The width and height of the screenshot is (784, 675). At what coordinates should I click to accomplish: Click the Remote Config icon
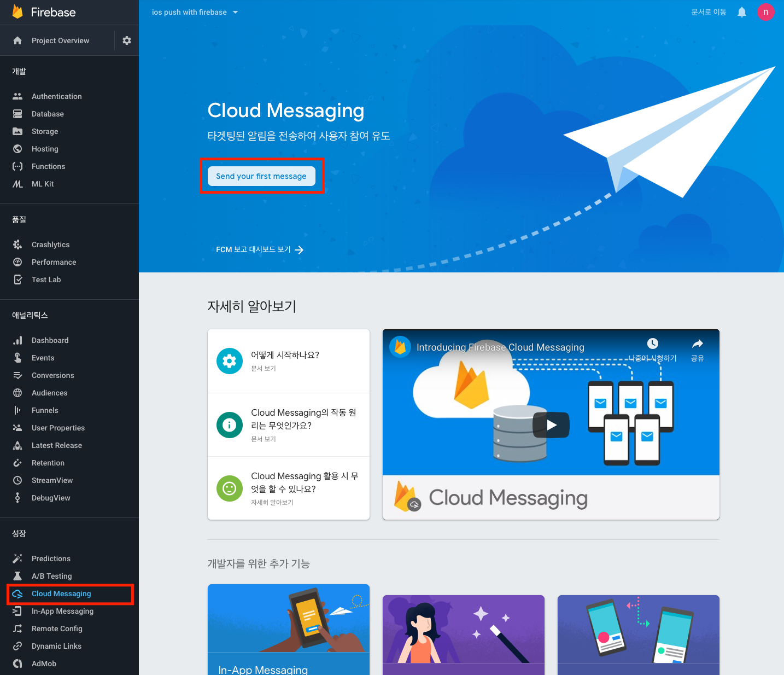pyautogui.click(x=17, y=629)
